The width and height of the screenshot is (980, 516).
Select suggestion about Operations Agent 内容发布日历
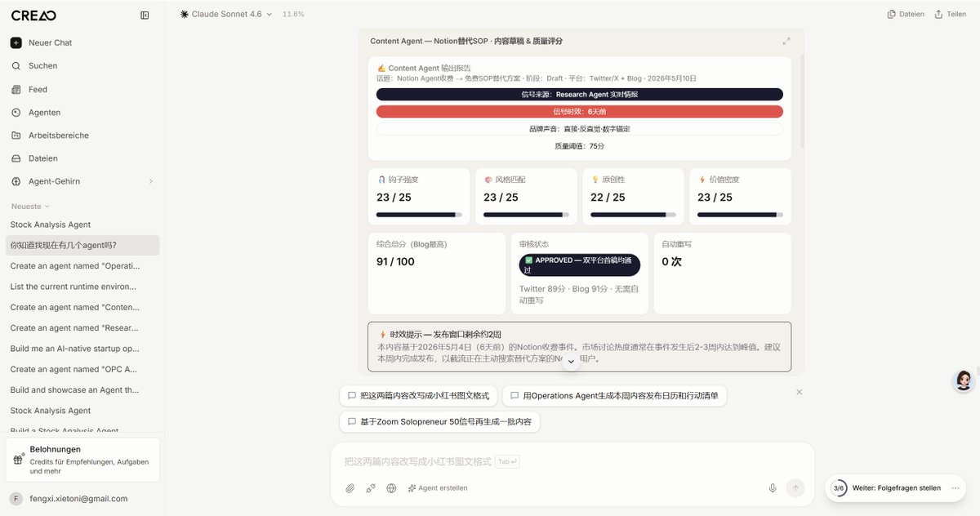[614, 395]
